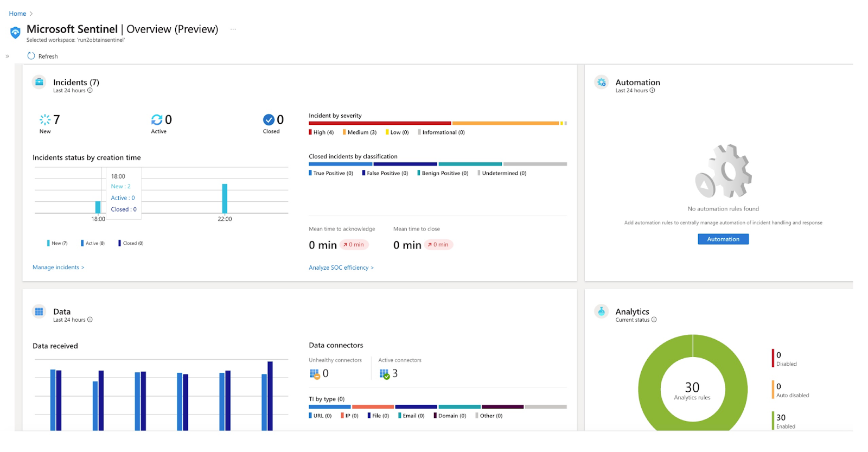Click the Other (0) TI type legend
The height and width of the screenshot is (452, 868).
489,416
